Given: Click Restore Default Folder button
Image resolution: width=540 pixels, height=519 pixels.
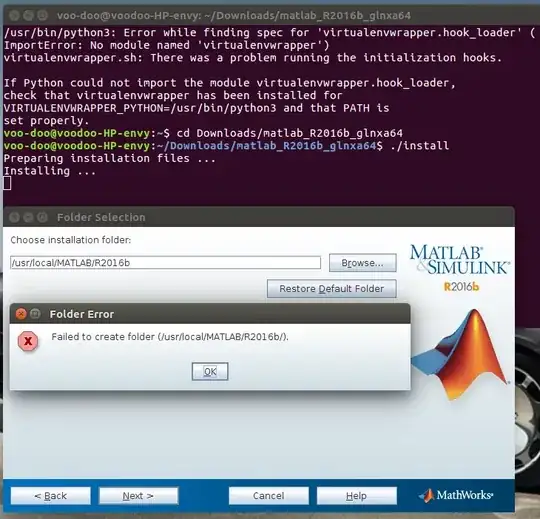Looking at the screenshot, I should (331, 289).
